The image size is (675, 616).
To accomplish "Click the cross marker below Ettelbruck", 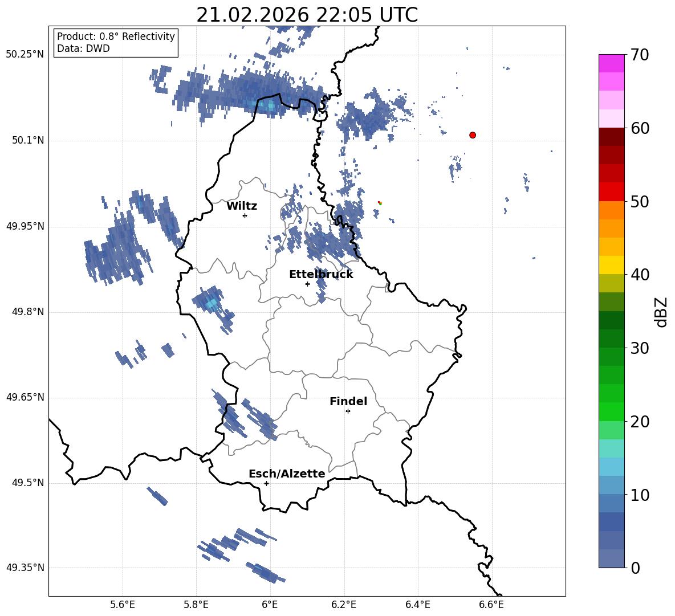I will point(307,284).
